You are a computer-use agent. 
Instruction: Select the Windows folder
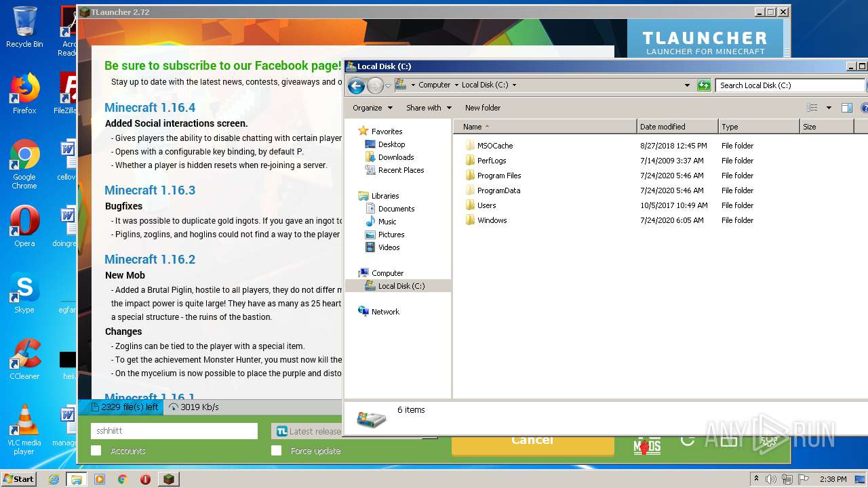click(492, 220)
